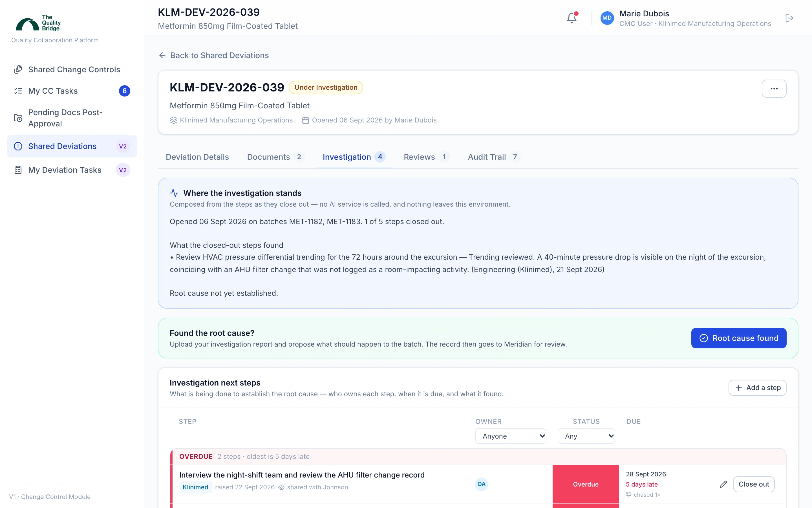The height and width of the screenshot is (508, 812).
Task: Click the back arrow icon
Action: click(x=162, y=55)
